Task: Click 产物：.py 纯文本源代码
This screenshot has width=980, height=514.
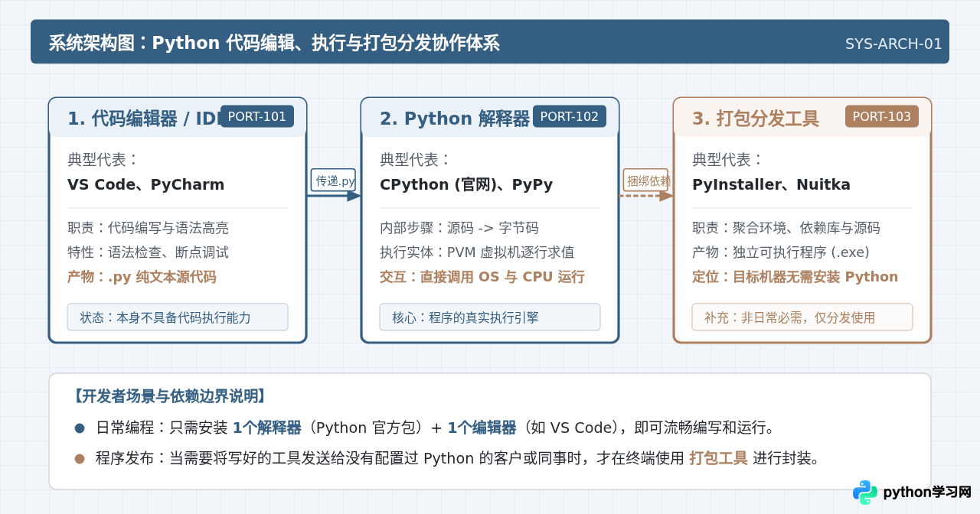Action: tap(142, 277)
